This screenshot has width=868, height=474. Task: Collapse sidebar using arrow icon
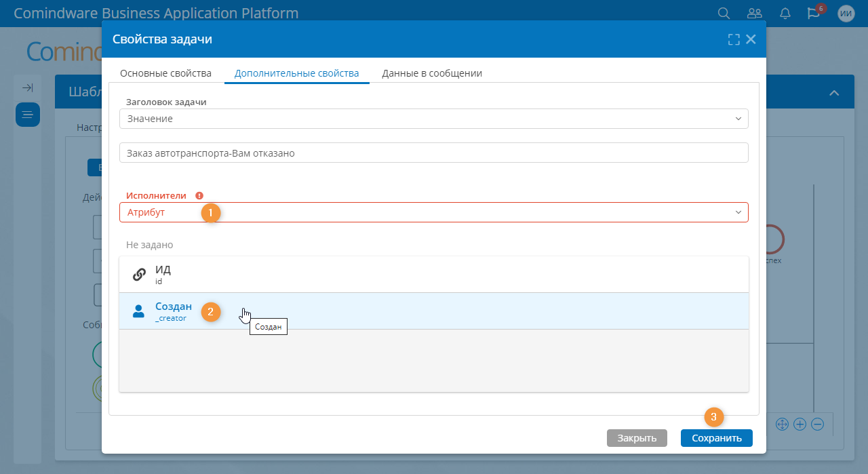point(28,88)
